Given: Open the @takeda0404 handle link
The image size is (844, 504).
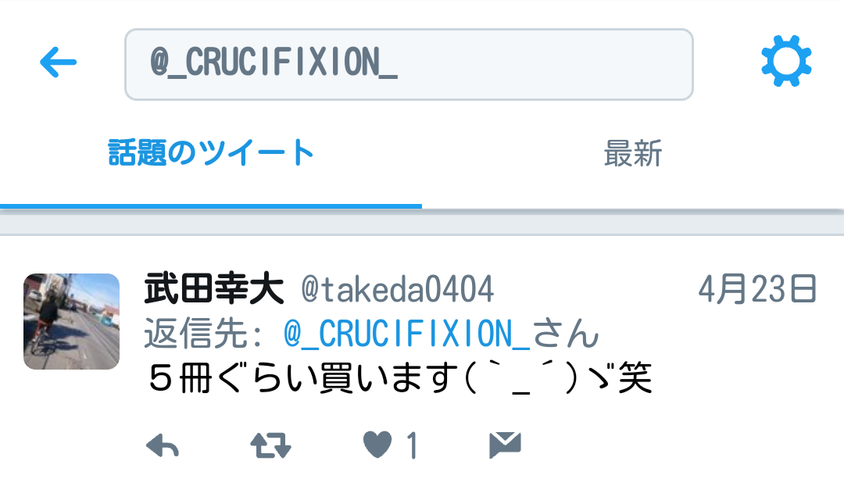Looking at the screenshot, I should [397, 289].
